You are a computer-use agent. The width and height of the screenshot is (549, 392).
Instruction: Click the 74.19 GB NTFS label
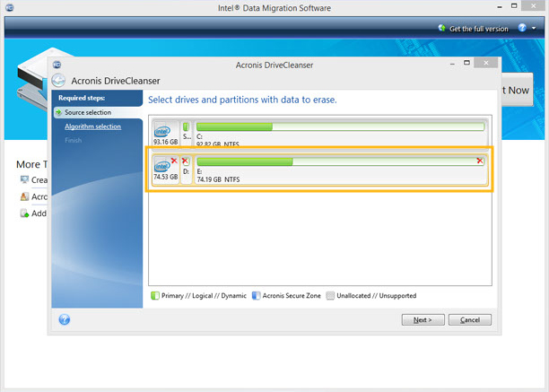(219, 179)
